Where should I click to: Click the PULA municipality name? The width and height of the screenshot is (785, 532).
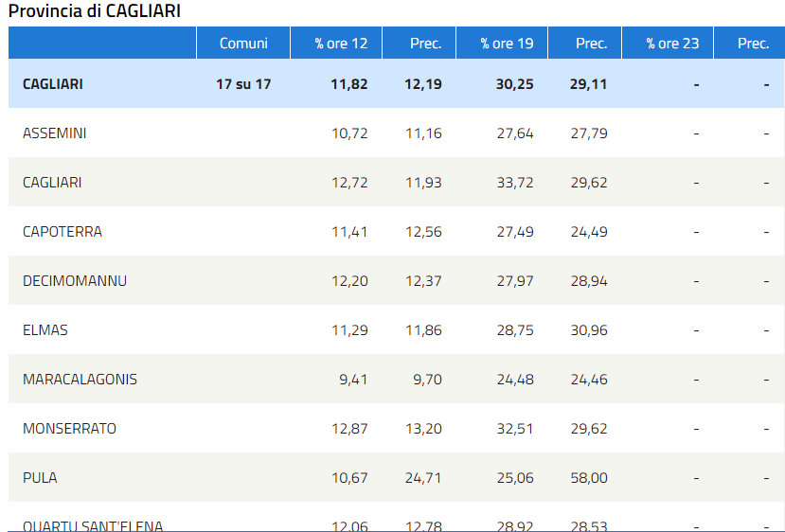(40, 477)
